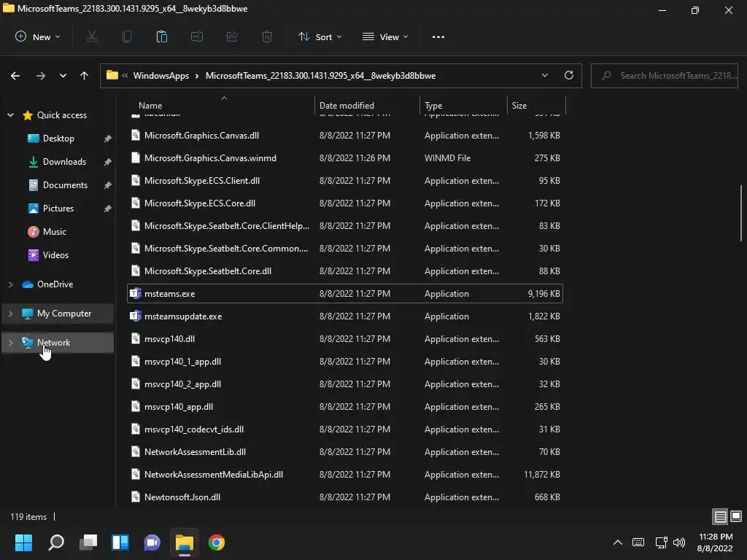
Task: Select Microsoft.Graphics.Canvas.dll file
Action: (x=345, y=136)
